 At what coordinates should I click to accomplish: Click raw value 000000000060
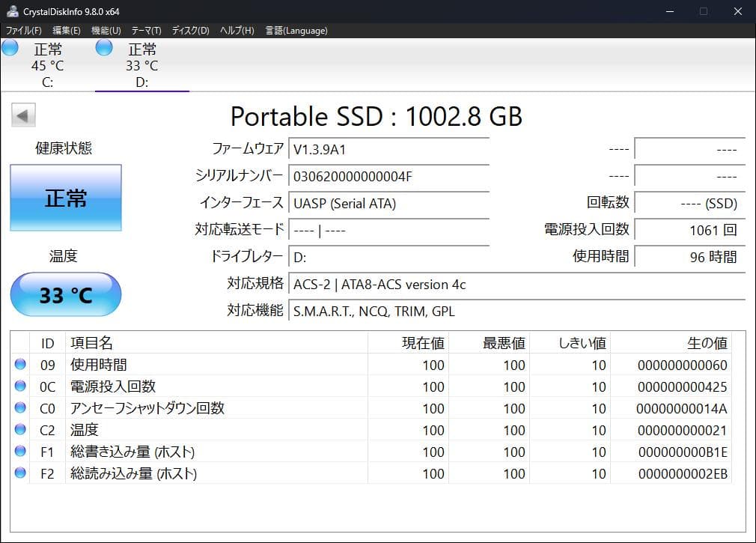[682, 365]
